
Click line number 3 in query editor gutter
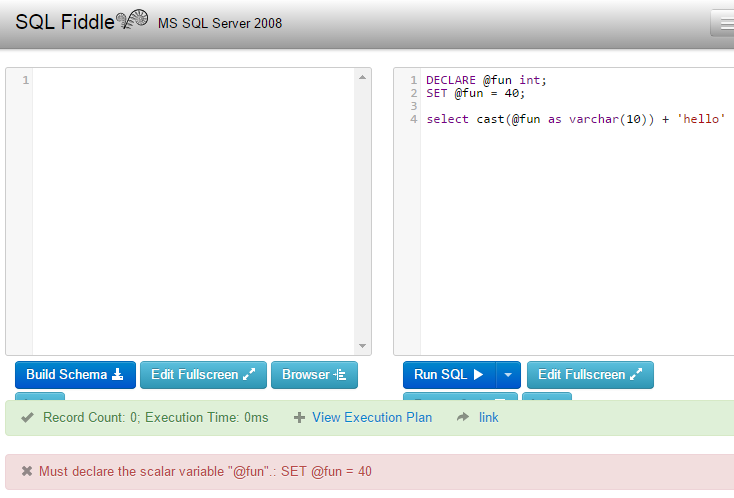(x=413, y=106)
